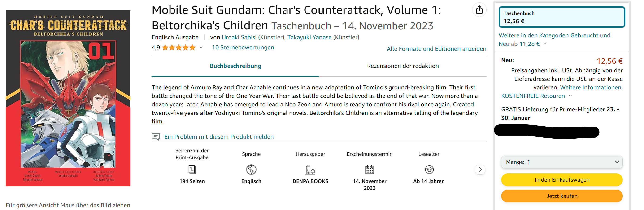Open the Menge quantity dropdown

[561, 162]
